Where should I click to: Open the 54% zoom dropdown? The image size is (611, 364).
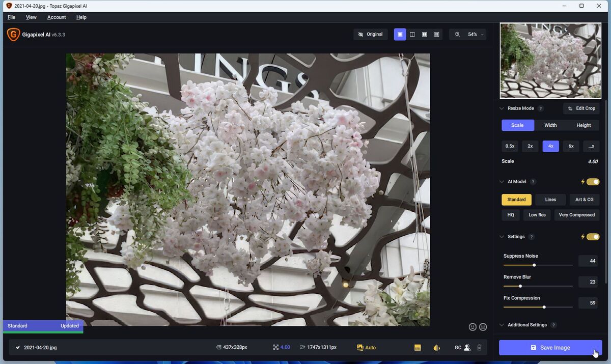[x=476, y=35]
